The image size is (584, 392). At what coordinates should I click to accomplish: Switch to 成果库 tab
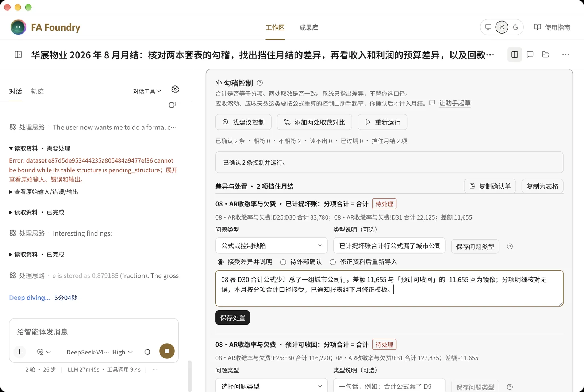point(309,28)
